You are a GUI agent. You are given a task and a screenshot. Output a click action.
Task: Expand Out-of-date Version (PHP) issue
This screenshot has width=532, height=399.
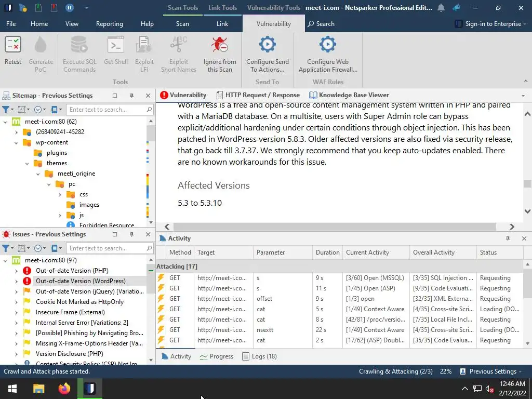click(16, 271)
